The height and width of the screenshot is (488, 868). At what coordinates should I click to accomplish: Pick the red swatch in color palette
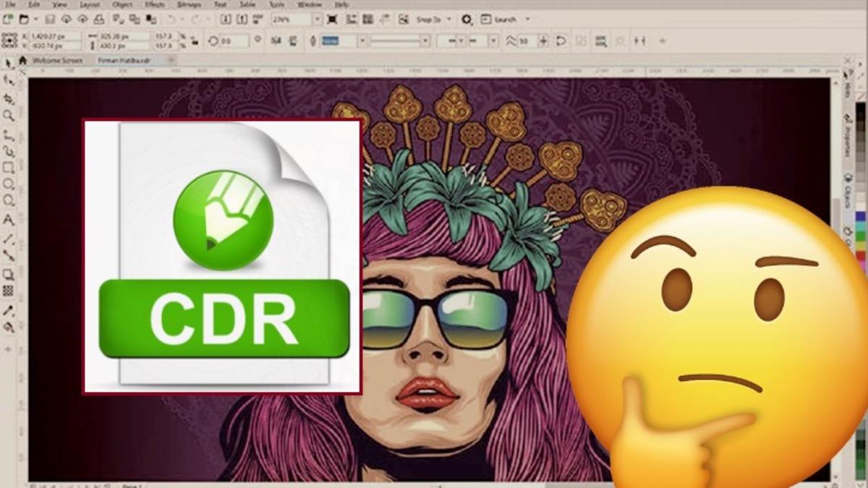[x=861, y=256]
